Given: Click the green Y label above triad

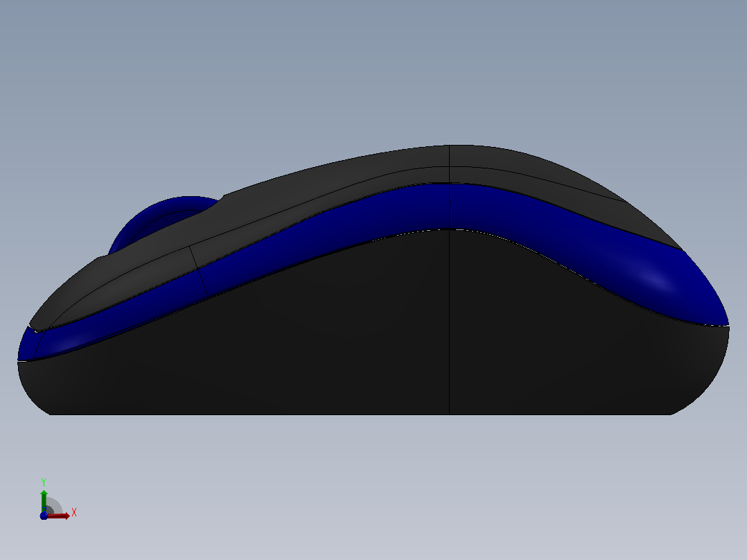Looking at the screenshot, I should [44, 482].
